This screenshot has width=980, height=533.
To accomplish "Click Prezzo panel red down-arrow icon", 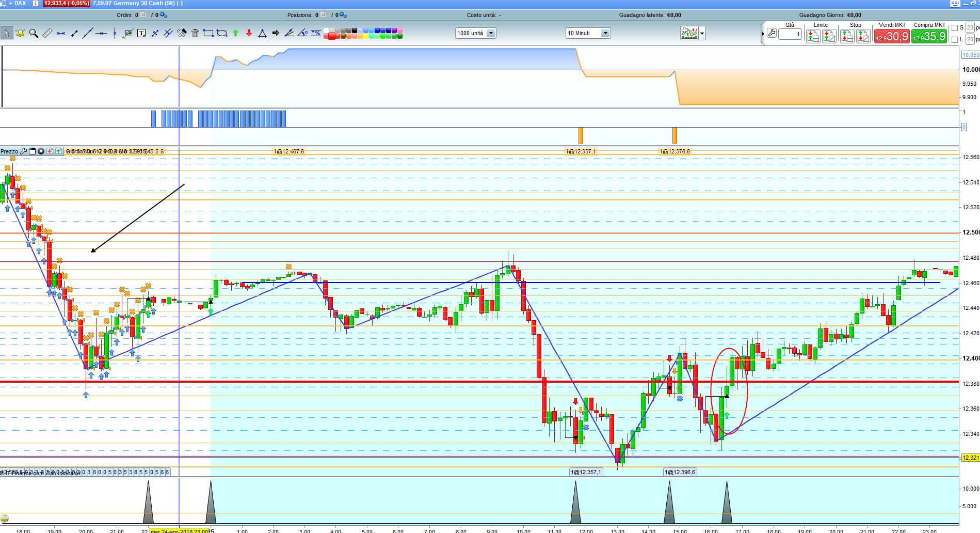I will click(50, 151).
